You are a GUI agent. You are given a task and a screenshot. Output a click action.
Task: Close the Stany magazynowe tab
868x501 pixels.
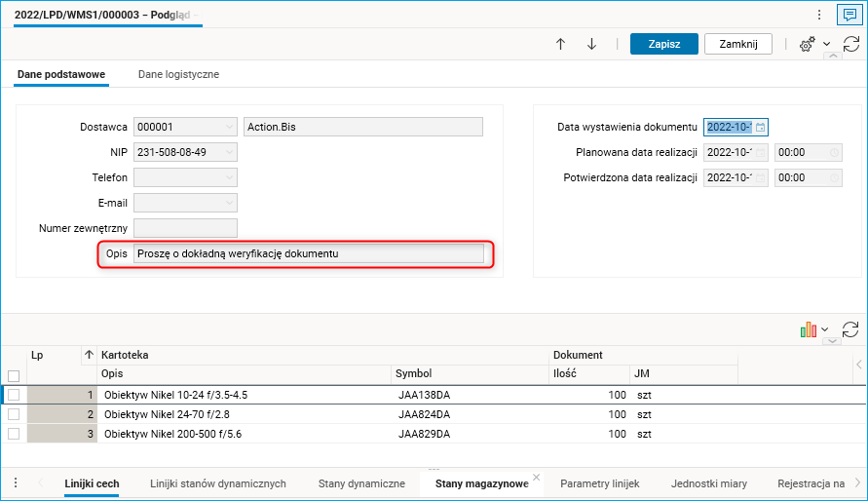point(537,479)
